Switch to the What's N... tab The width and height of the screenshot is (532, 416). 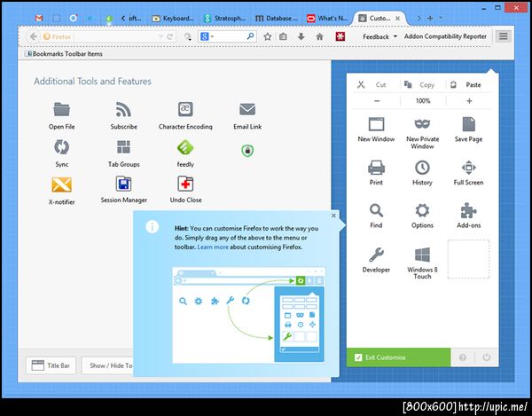coord(328,18)
